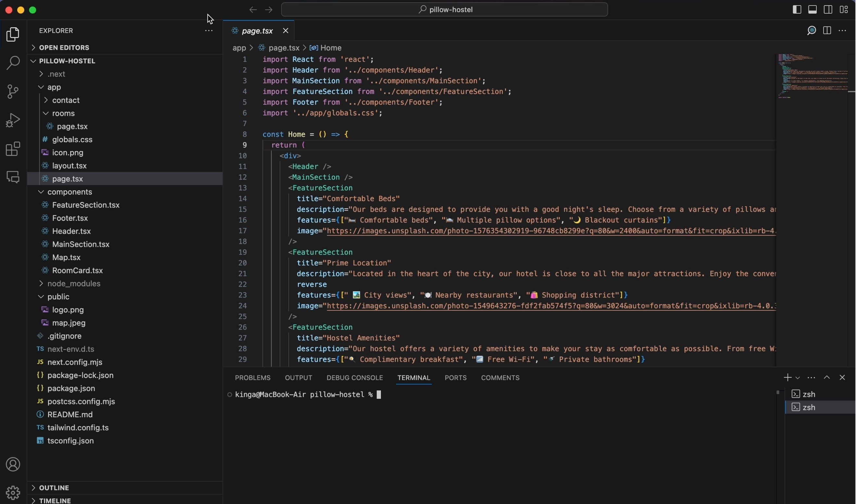Open the Source Control view
The image size is (856, 504).
click(13, 92)
